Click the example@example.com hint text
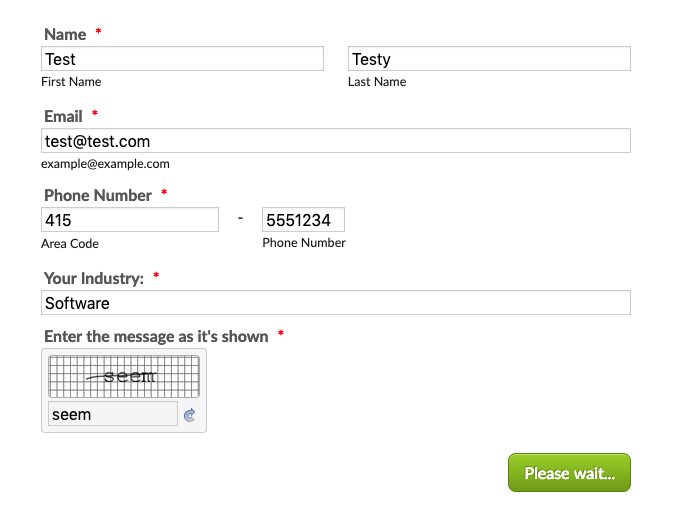Screen dimensions: 676x513 coord(105,164)
